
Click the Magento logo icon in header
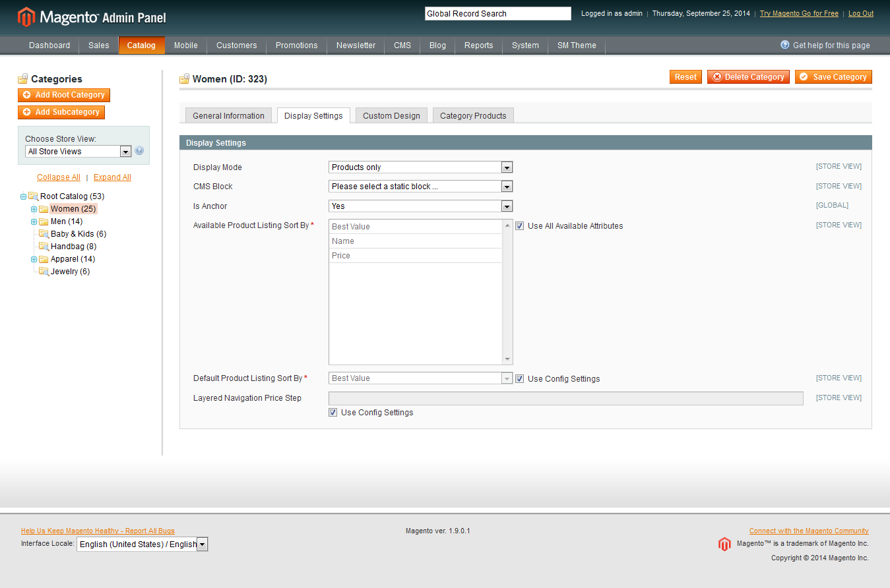(26, 17)
